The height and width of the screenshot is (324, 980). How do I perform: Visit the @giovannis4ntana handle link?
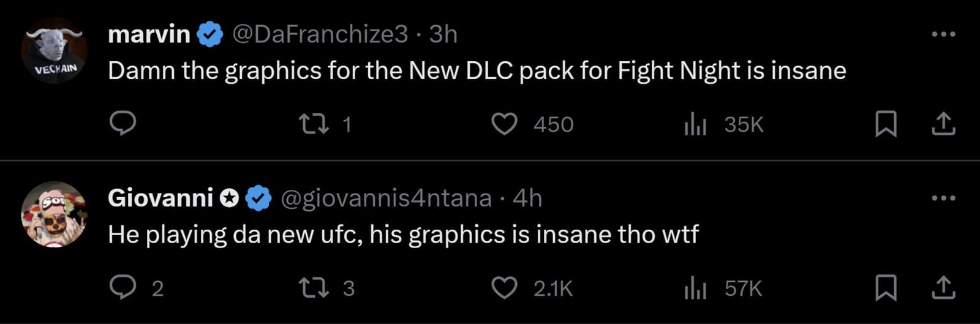click(386, 198)
